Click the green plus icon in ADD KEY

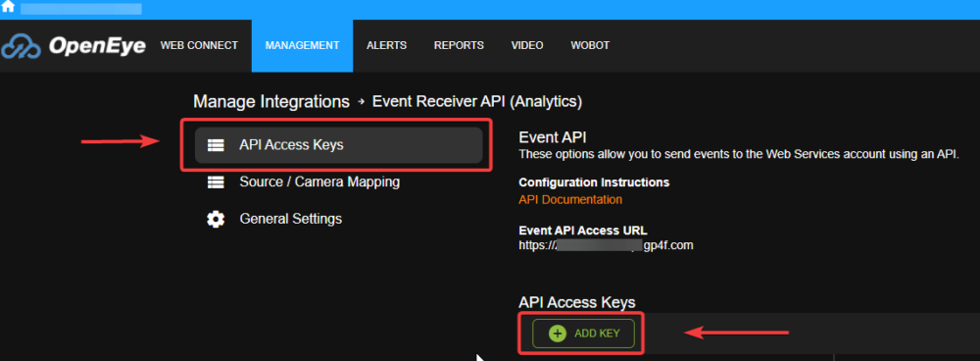(558, 334)
